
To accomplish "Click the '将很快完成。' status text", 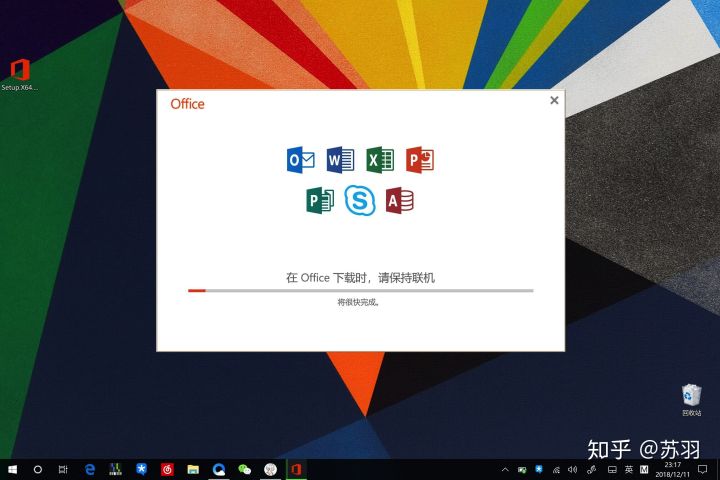I will tap(359, 302).
